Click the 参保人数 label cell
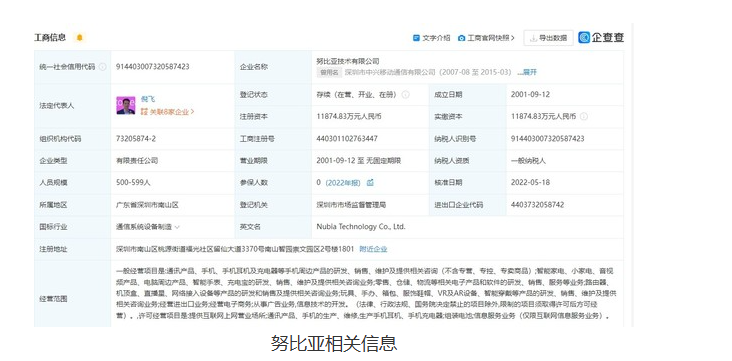This screenshot has width=732, height=361. (273, 183)
